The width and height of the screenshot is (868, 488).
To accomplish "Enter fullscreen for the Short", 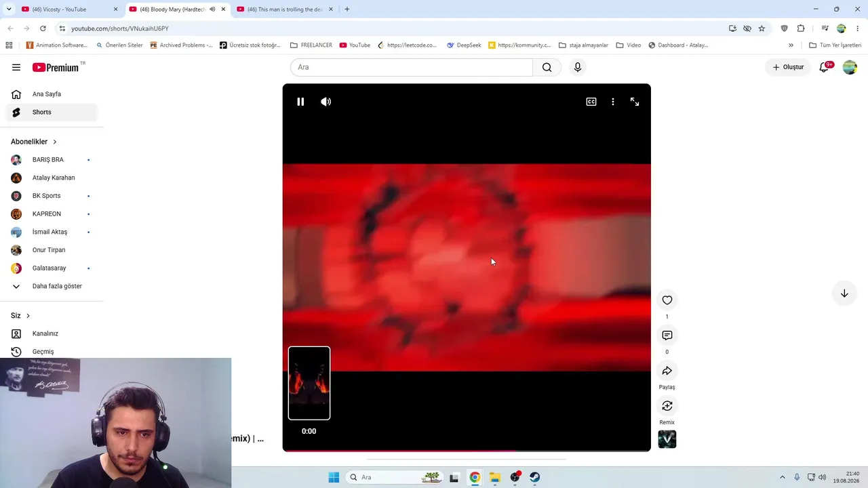I will [x=635, y=102].
